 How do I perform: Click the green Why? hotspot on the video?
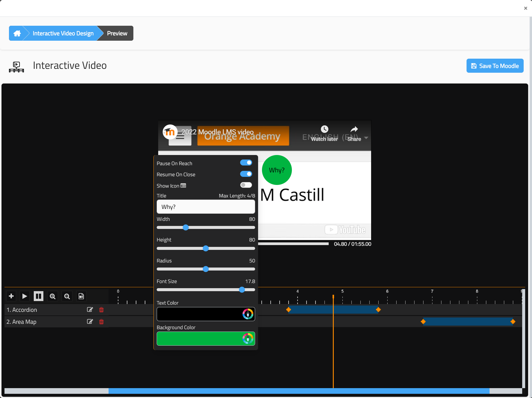(x=277, y=170)
